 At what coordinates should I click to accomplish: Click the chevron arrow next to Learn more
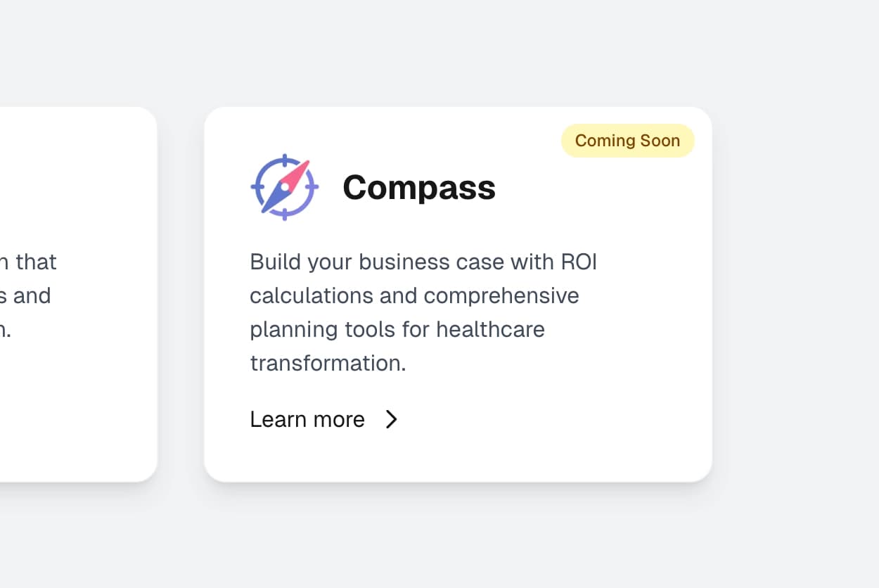point(392,419)
